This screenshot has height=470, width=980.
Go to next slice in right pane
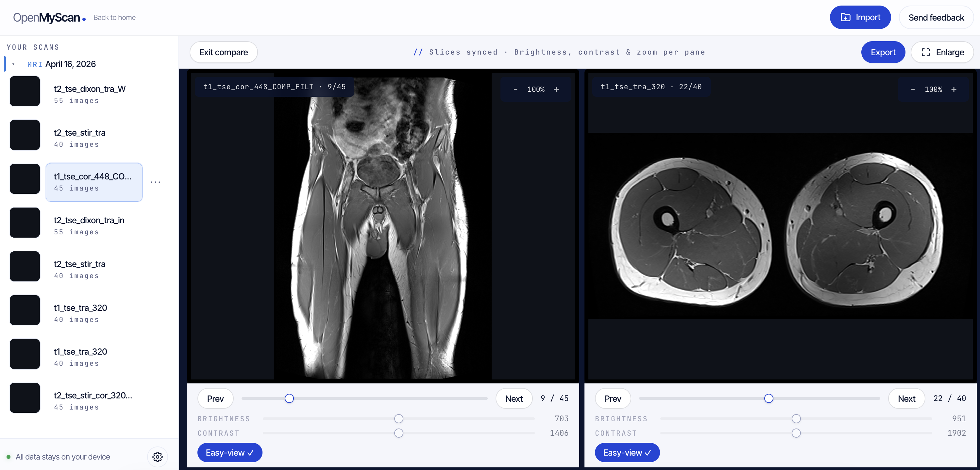click(x=906, y=398)
